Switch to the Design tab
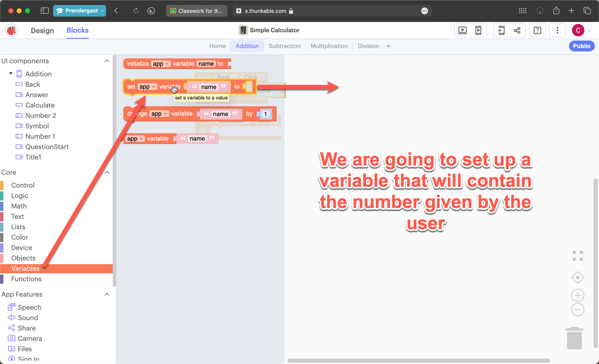Viewport: 599px width, 364px height. [x=42, y=30]
